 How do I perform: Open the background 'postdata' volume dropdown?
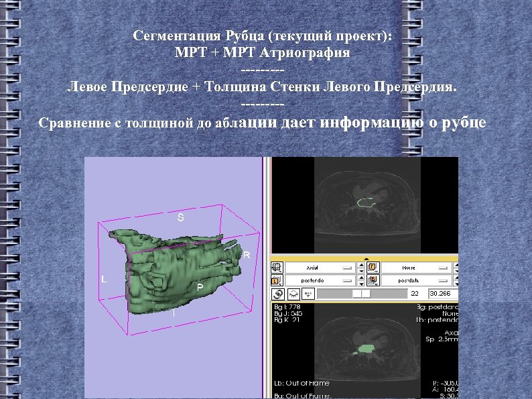point(416,281)
